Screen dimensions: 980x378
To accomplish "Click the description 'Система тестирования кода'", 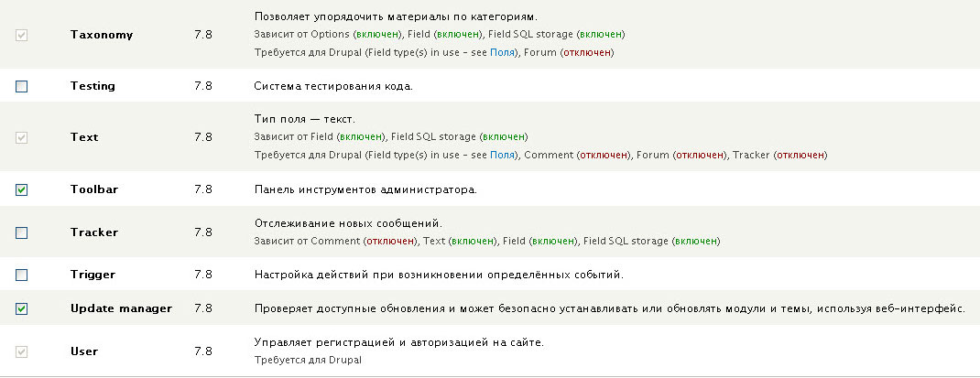I will coord(333,87).
